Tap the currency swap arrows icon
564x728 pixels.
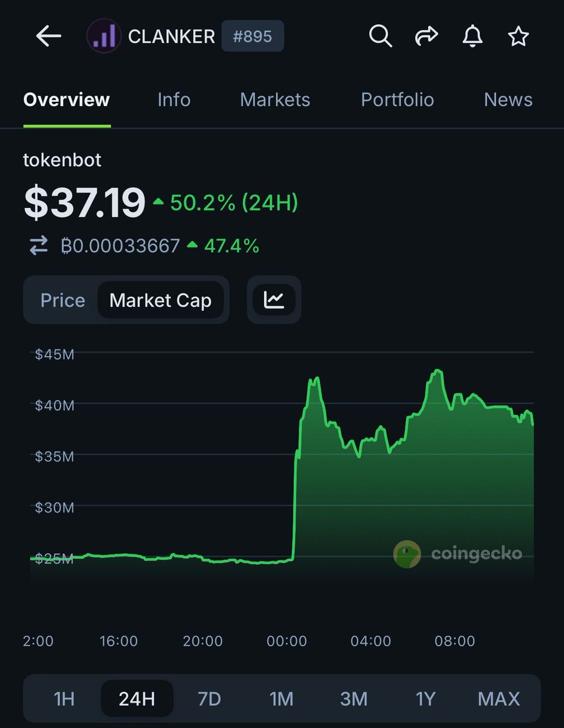pos(39,246)
